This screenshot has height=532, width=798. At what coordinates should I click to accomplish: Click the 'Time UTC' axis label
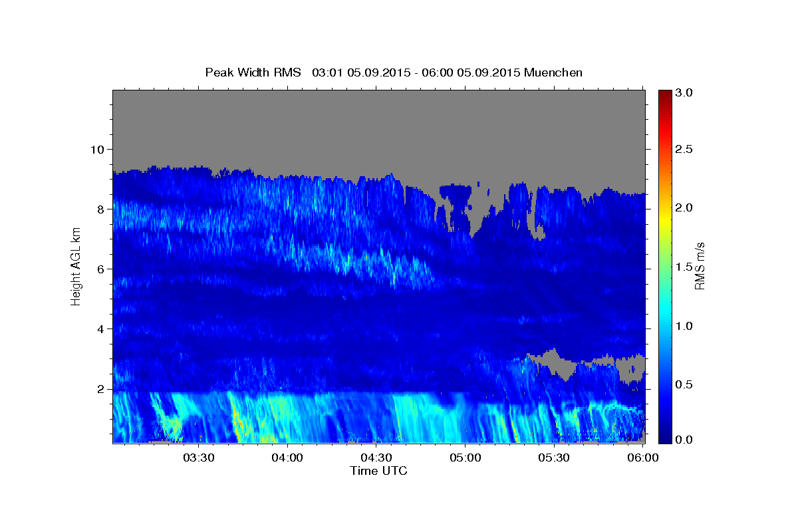[378, 471]
